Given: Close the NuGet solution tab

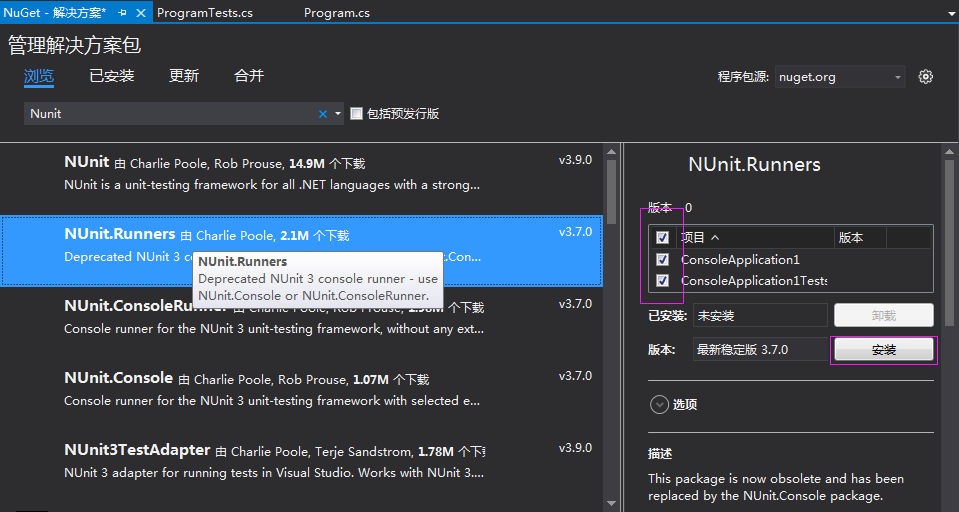Looking at the screenshot, I should click(141, 13).
